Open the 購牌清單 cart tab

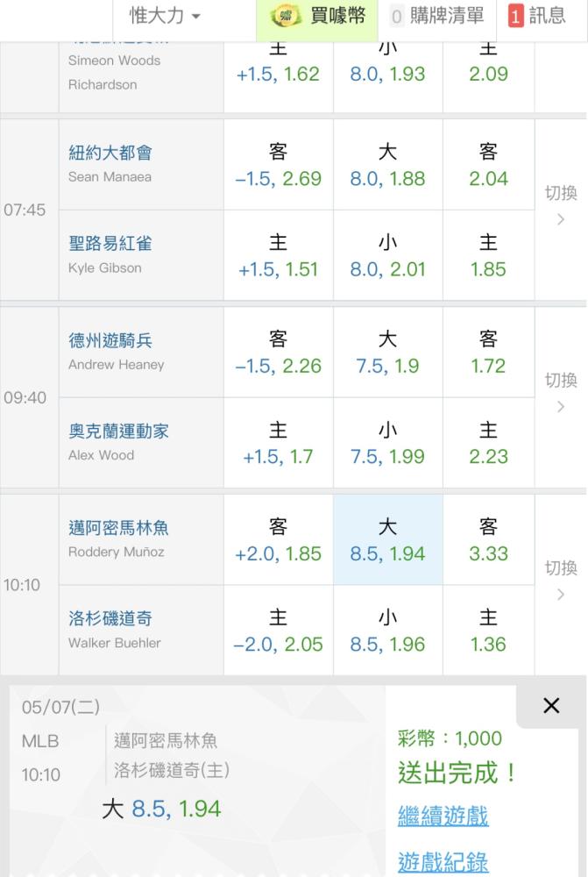click(x=437, y=16)
